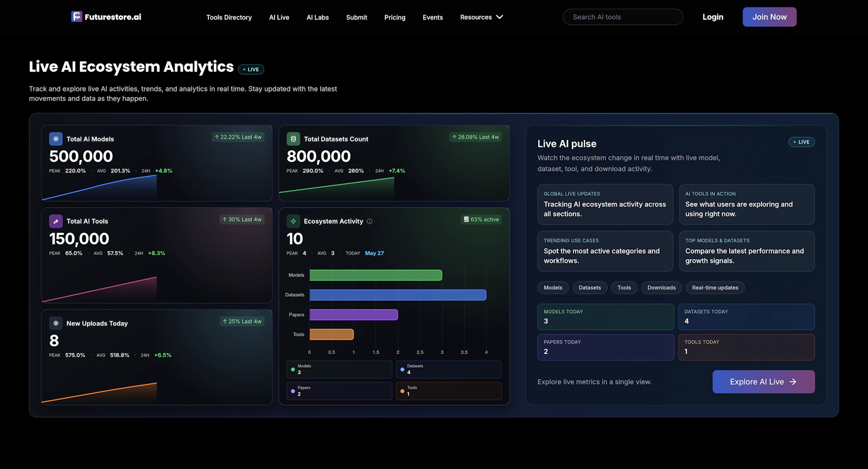This screenshot has width=868, height=469.
Task: Click the Datasets Today stat tile
Action: [746, 317]
